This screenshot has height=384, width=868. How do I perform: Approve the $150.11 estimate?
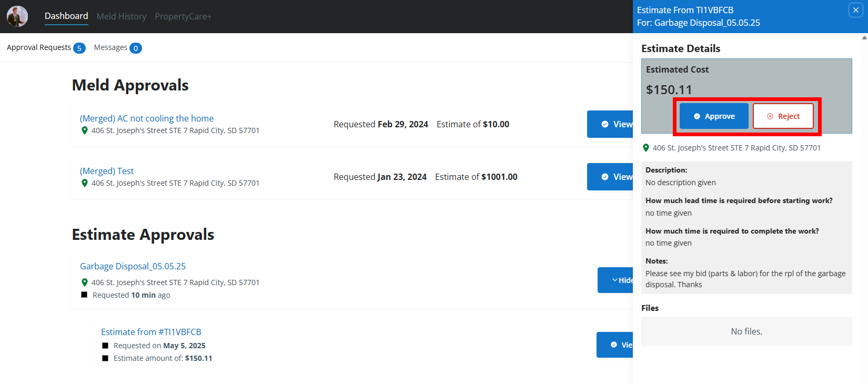coord(713,116)
